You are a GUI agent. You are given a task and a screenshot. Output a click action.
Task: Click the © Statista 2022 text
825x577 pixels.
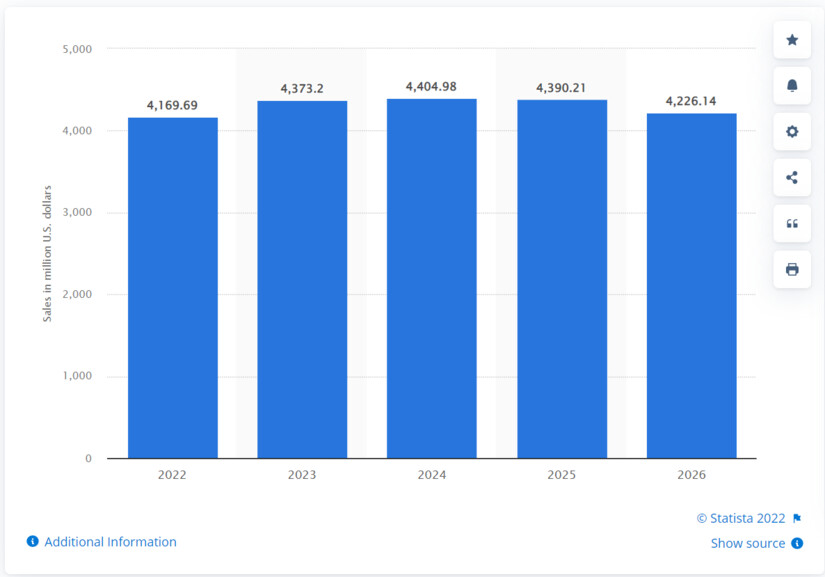[x=741, y=518]
